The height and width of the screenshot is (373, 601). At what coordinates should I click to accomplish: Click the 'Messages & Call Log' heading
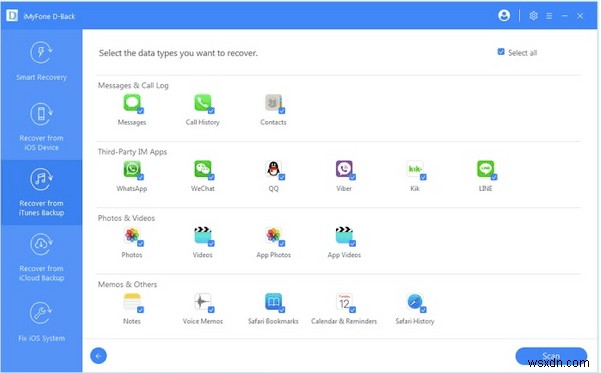tap(133, 85)
